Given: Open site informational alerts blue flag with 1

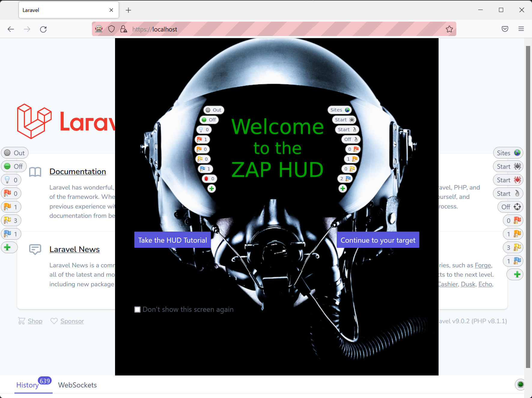Looking at the screenshot, I should [x=513, y=261].
